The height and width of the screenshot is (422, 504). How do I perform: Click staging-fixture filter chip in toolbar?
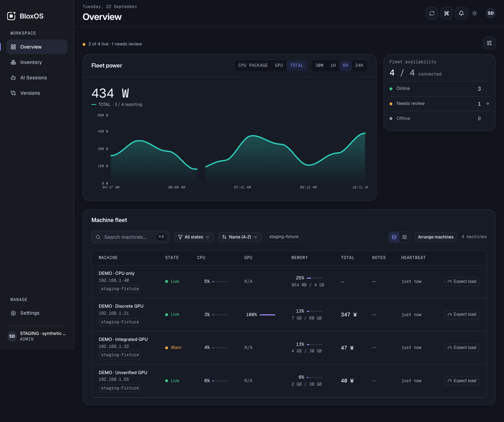[x=284, y=237]
